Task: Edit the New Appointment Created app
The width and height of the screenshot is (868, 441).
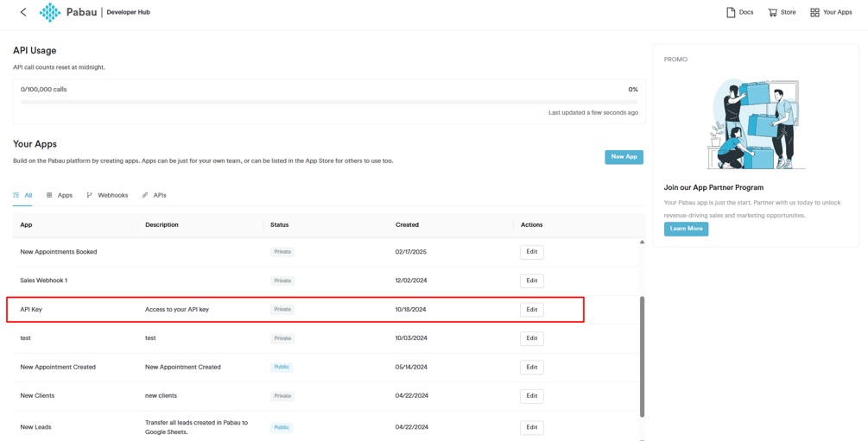Action: 531,368
